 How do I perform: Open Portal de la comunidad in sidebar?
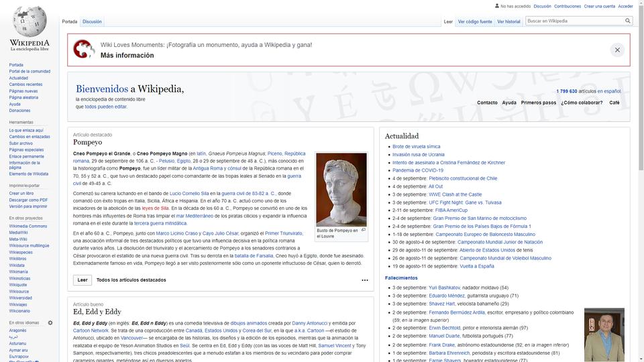[30, 72]
